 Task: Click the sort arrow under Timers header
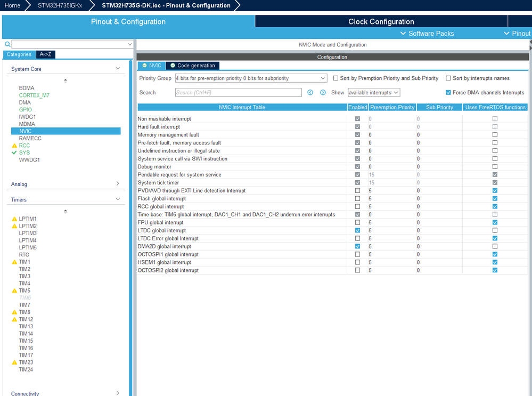pyautogui.click(x=66, y=212)
